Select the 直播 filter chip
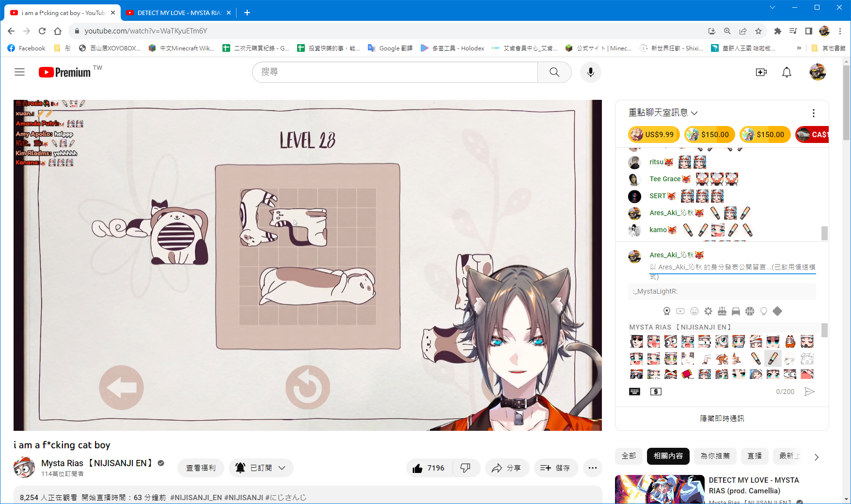The image size is (851, 504). (x=755, y=456)
